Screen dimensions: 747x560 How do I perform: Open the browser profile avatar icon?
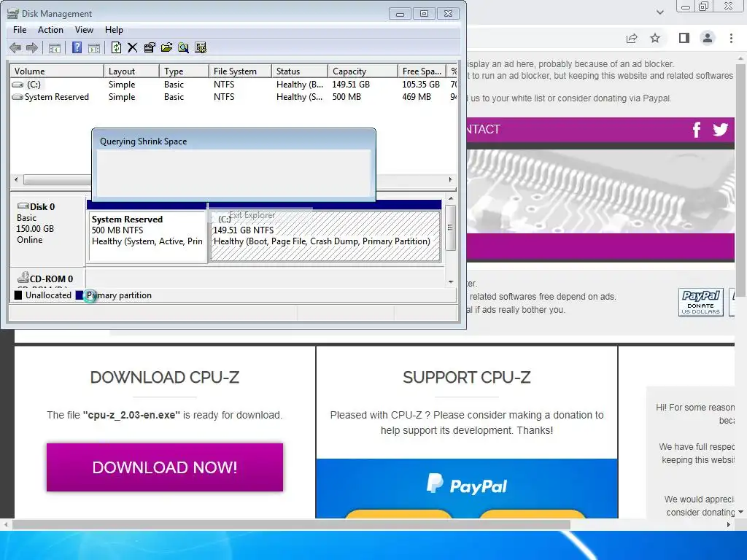click(x=708, y=38)
